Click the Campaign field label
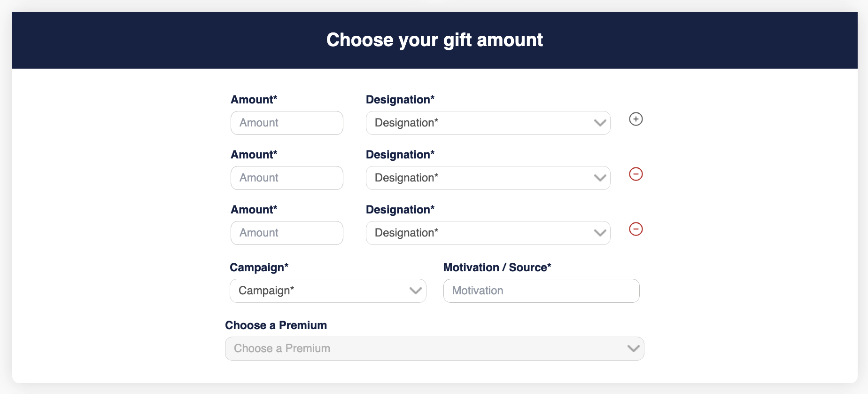This screenshot has width=868, height=394. coord(259,268)
